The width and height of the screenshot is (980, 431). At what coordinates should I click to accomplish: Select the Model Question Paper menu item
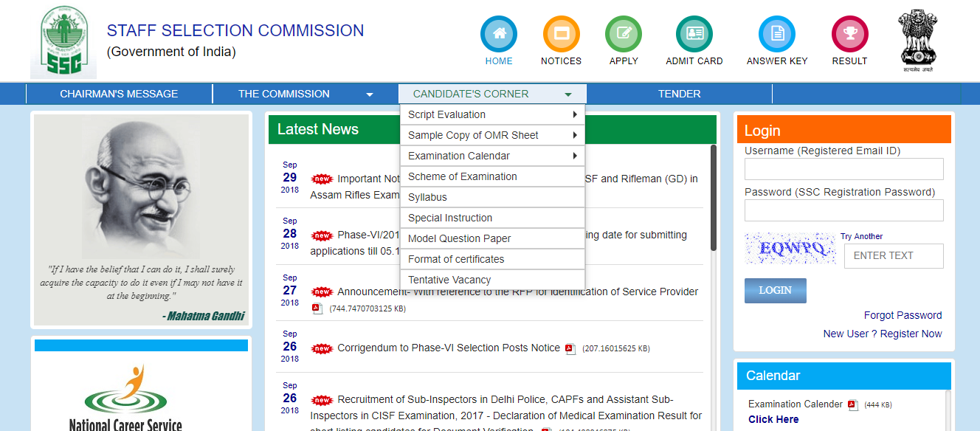pyautogui.click(x=492, y=238)
